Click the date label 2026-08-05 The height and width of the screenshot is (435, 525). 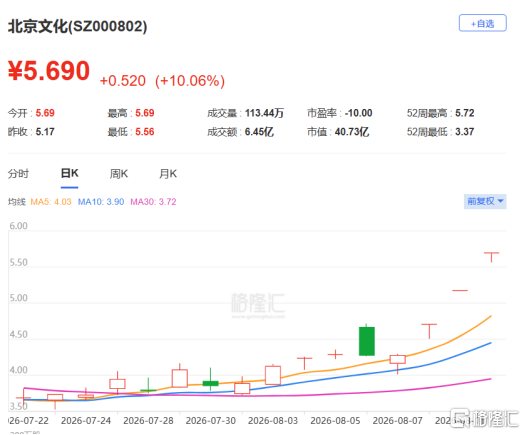pos(335,421)
